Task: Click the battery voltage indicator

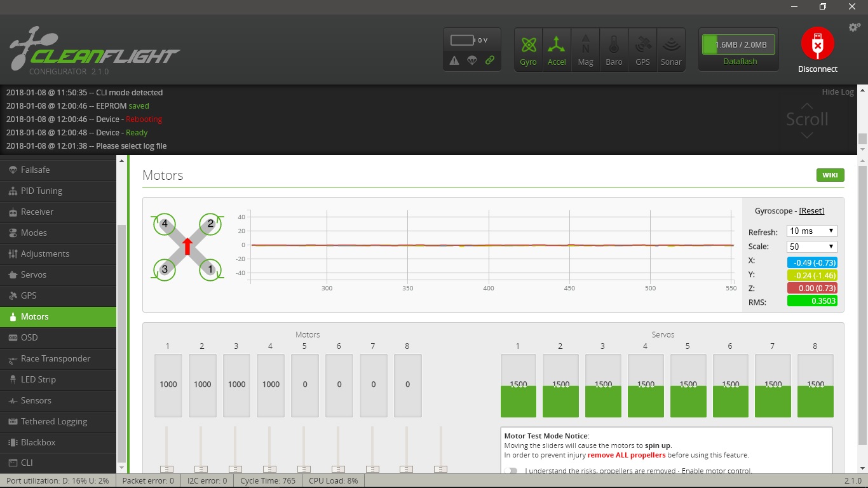Action: pyautogui.click(x=469, y=40)
